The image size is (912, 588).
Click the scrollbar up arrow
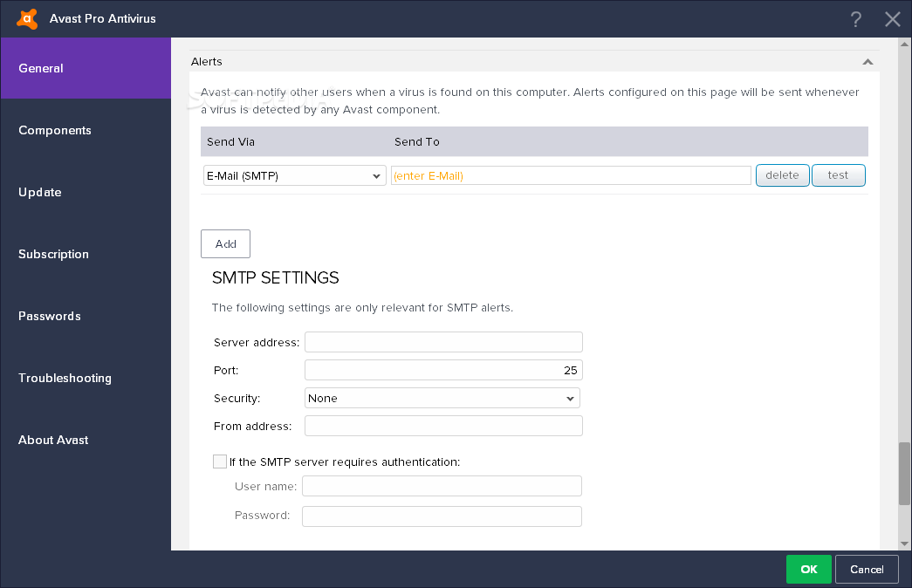[x=904, y=44]
